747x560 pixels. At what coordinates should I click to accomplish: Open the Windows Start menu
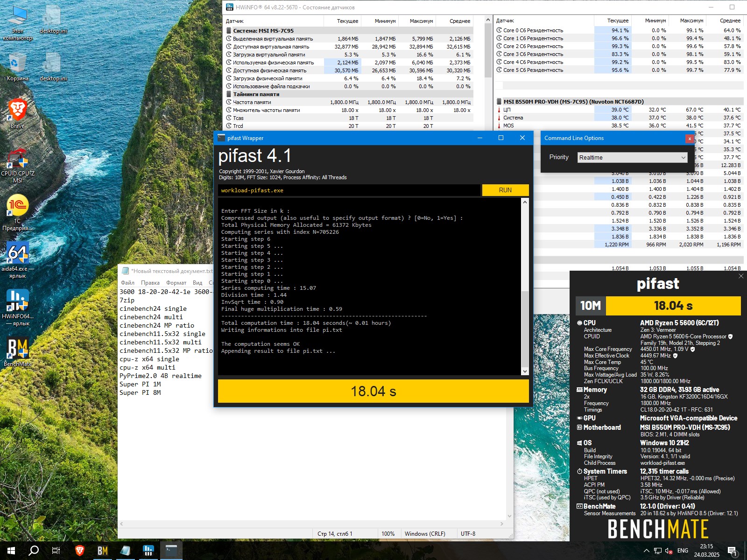pos(11,551)
